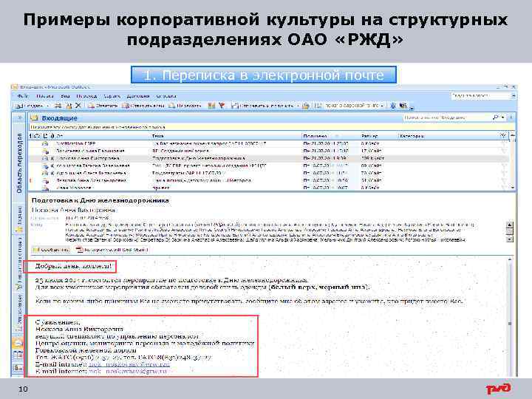
Task: Toggle flag on the Notification message row
Action: (504, 143)
